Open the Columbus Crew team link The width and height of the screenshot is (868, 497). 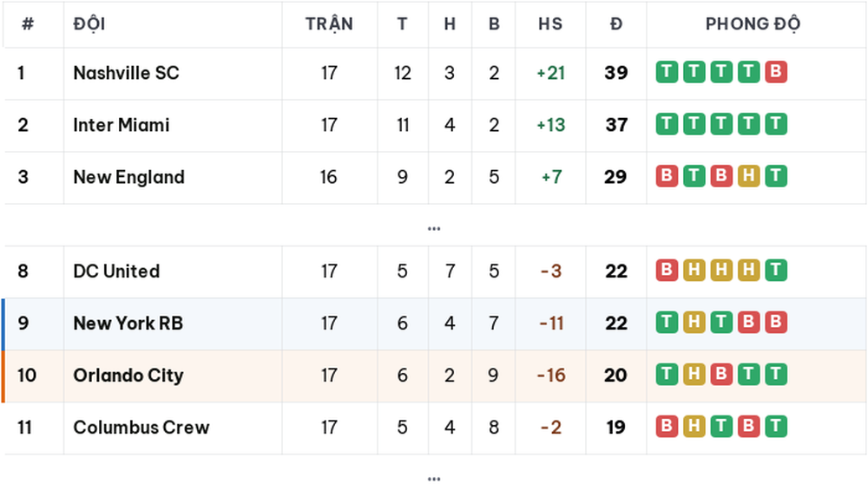[x=141, y=428]
